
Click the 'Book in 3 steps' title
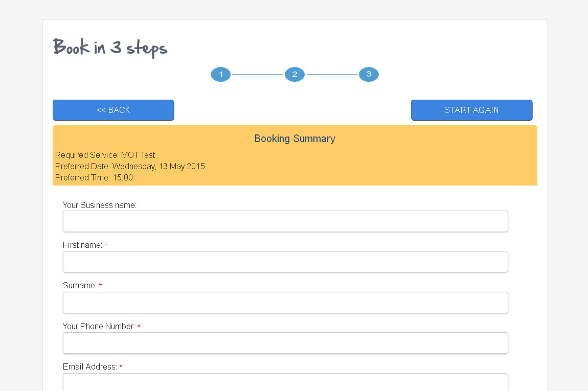pyautogui.click(x=110, y=48)
